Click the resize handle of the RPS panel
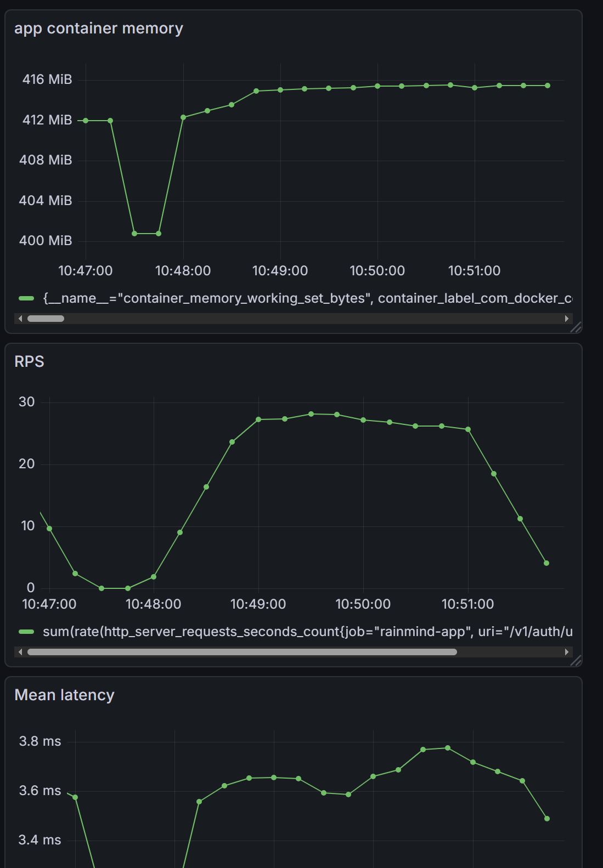This screenshot has width=603, height=868. coord(576,661)
